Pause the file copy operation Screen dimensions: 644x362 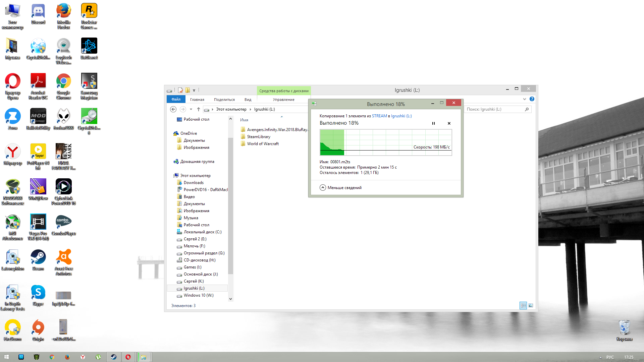tap(433, 123)
